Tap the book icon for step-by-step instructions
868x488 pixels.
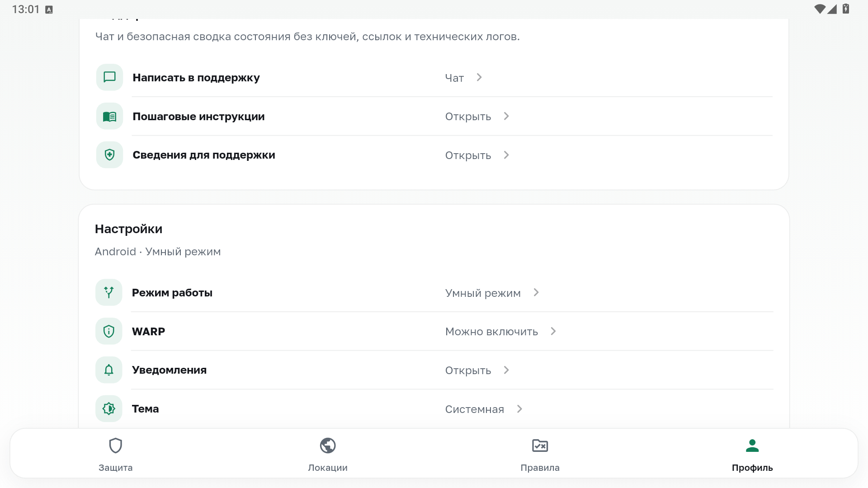pyautogui.click(x=109, y=116)
